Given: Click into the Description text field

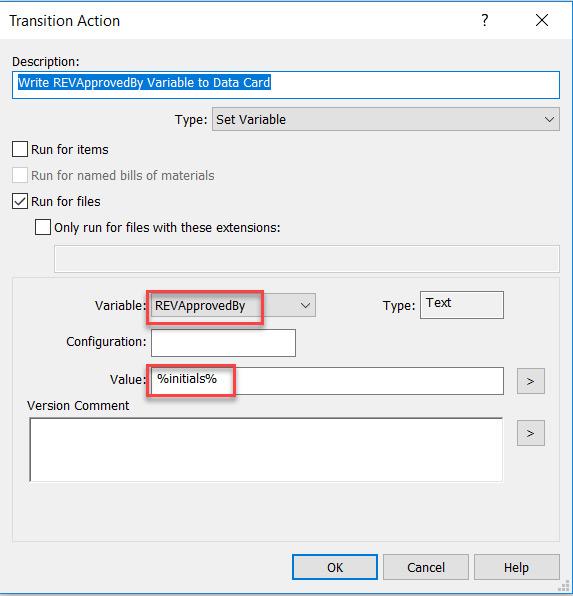Looking at the screenshot, I should (286, 85).
